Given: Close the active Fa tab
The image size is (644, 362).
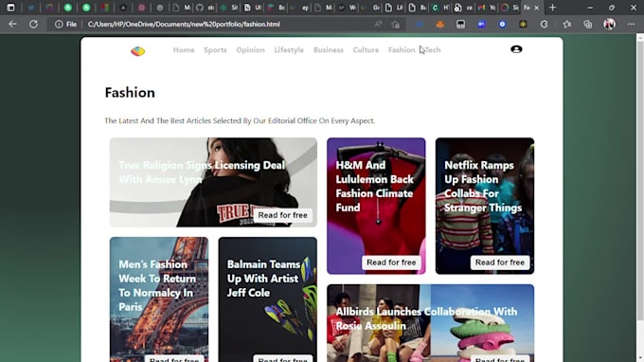Looking at the screenshot, I should click(536, 8).
